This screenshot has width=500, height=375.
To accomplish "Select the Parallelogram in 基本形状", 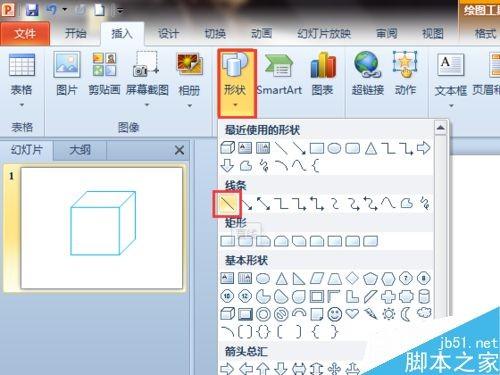I will 317,278.
